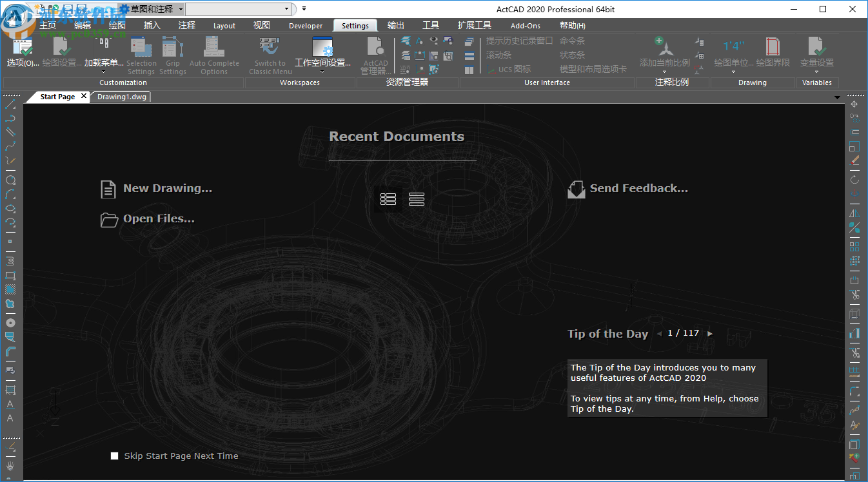
Task: Toggle the 命令条 command bar visibility
Action: (x=572, y=41)
